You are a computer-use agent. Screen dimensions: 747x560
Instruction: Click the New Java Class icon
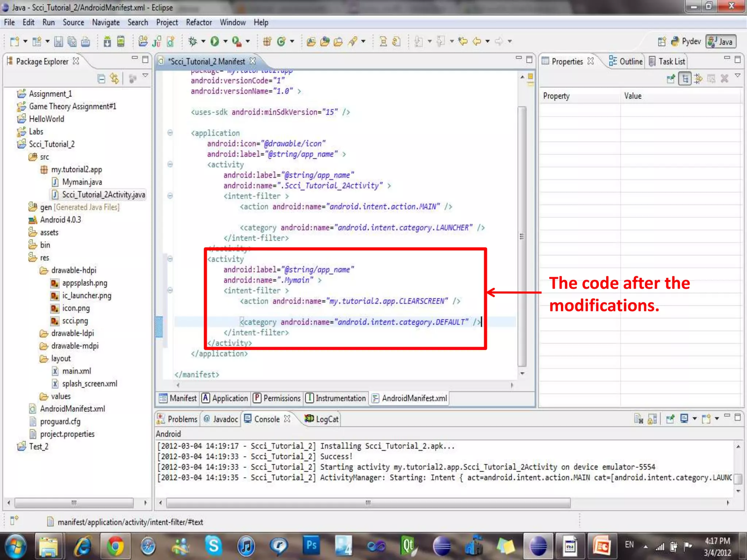281,42
